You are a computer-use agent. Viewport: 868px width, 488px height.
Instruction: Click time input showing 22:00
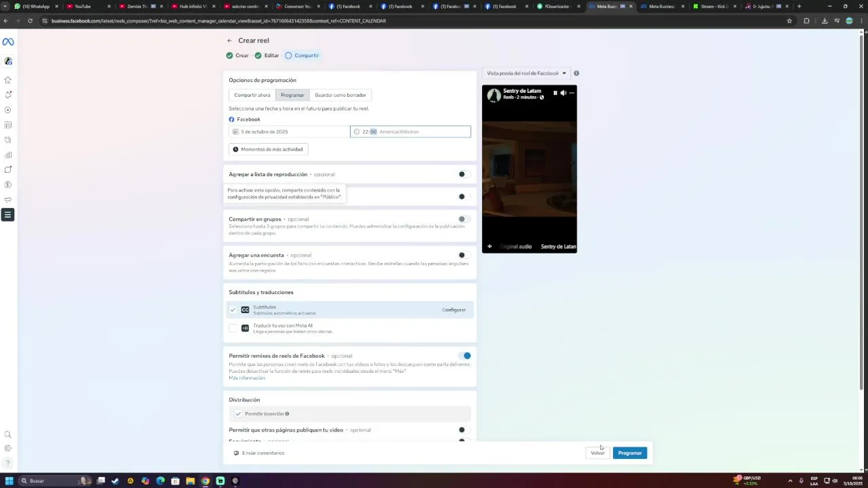(410, 131)
